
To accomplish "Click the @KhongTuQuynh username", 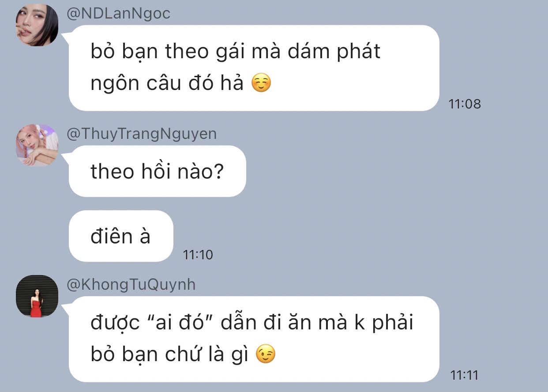I will 131,284.
